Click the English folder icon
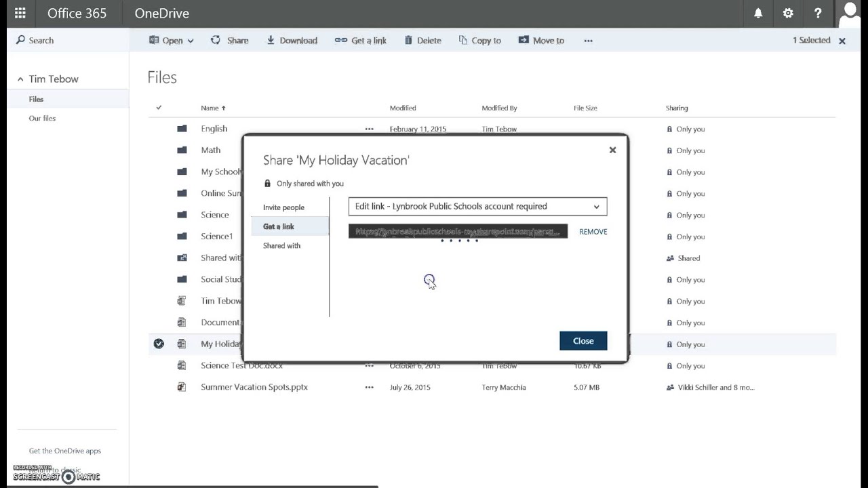This screenshot has width=868, height=488. (182, 129)
